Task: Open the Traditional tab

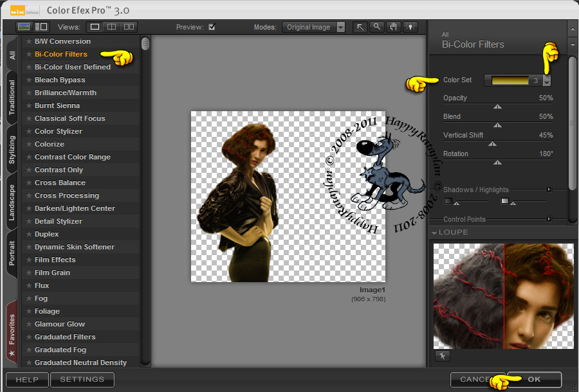Action: click(x=12, y=97)
